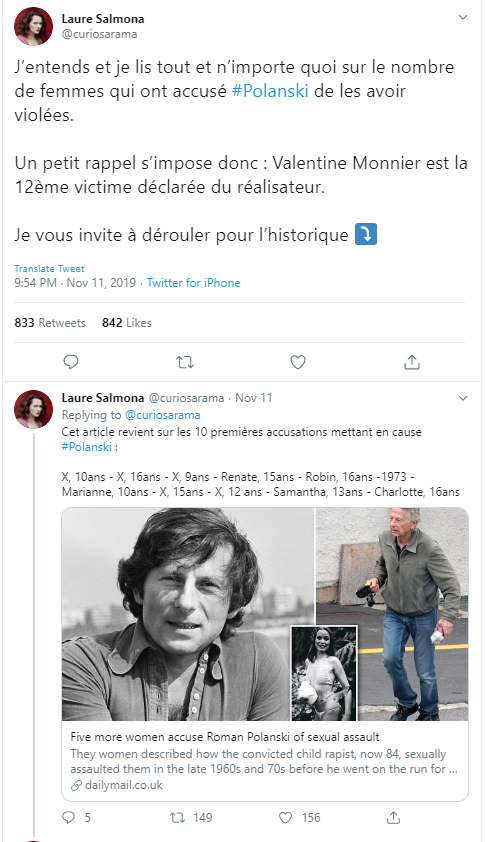The height and width of the screenshot is (842, 485).
Task: Open Twitter for iPhone source link
Action: point(193,283)
